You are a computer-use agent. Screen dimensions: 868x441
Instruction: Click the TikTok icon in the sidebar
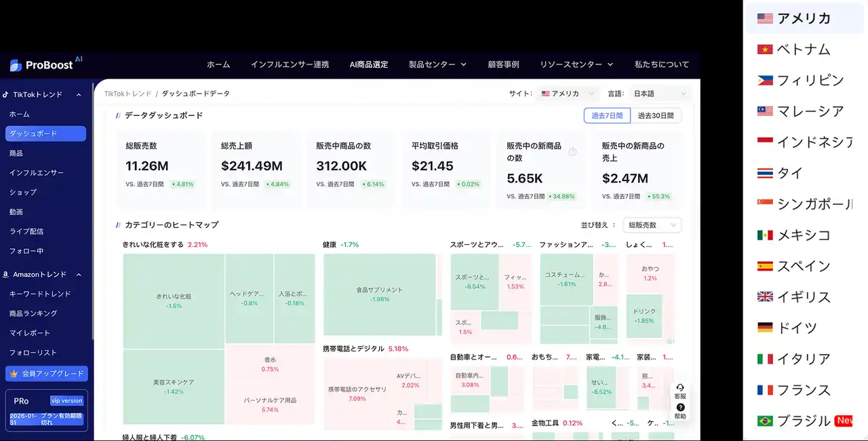coord(6,95)
